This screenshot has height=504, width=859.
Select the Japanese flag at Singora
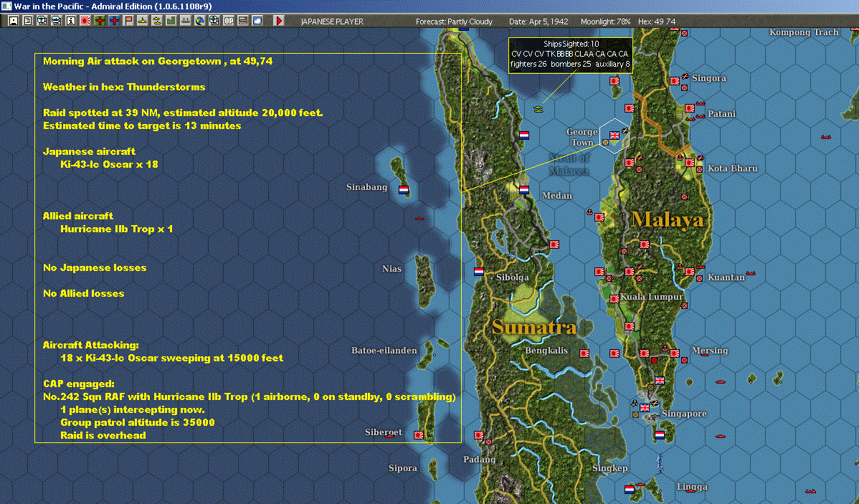pos(675,81)
